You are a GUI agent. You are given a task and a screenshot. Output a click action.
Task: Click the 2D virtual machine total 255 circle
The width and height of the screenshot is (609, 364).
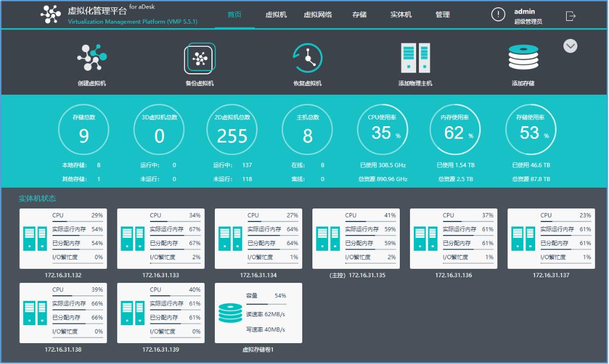click(x=232, y=130)
